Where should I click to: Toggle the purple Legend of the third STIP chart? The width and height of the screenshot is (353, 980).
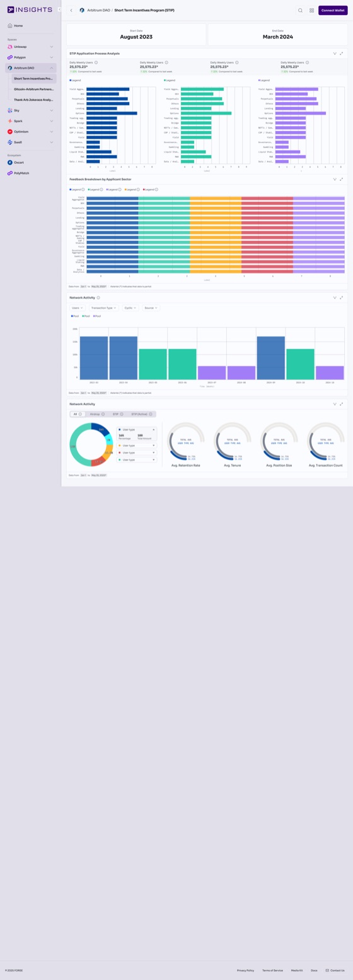point(264,80)
